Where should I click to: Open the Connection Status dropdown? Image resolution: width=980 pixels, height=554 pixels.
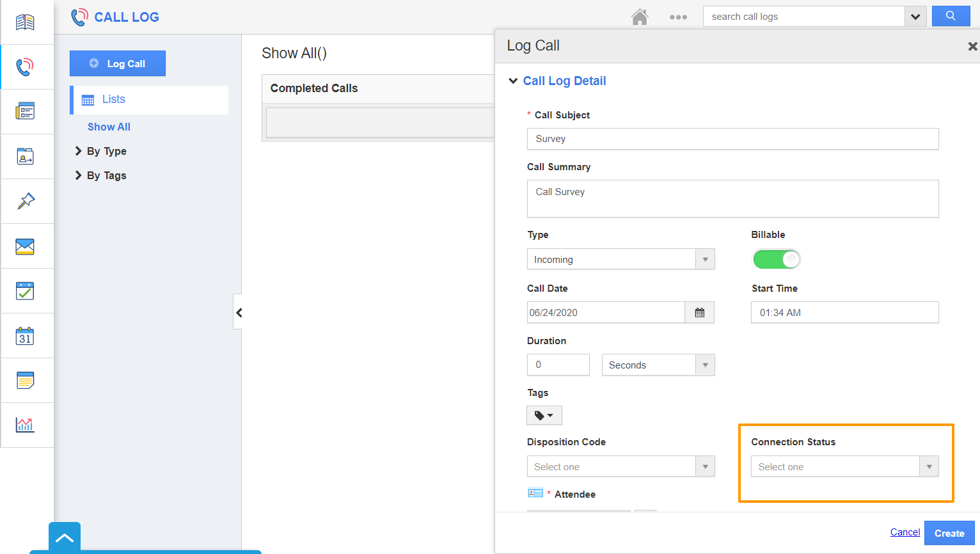click(x=928, y=466)
